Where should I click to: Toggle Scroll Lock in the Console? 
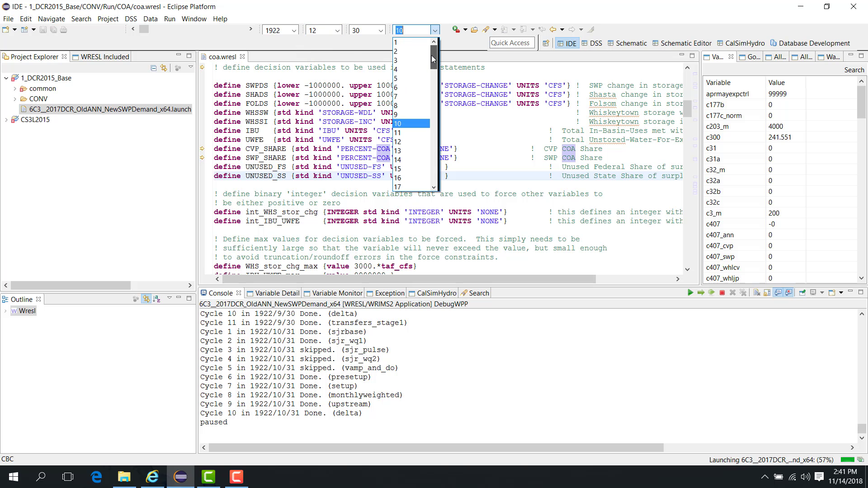767,293
